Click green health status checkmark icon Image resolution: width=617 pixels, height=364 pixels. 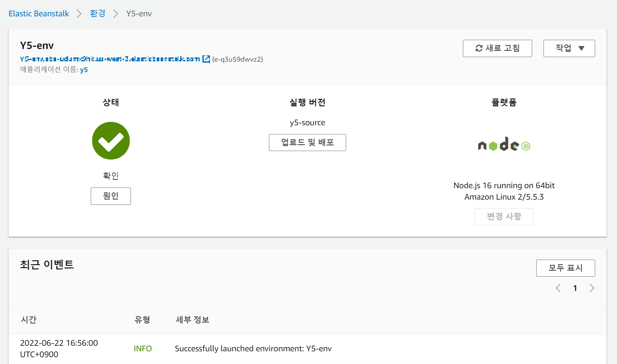pyautogui.click(x=111, y=141)
